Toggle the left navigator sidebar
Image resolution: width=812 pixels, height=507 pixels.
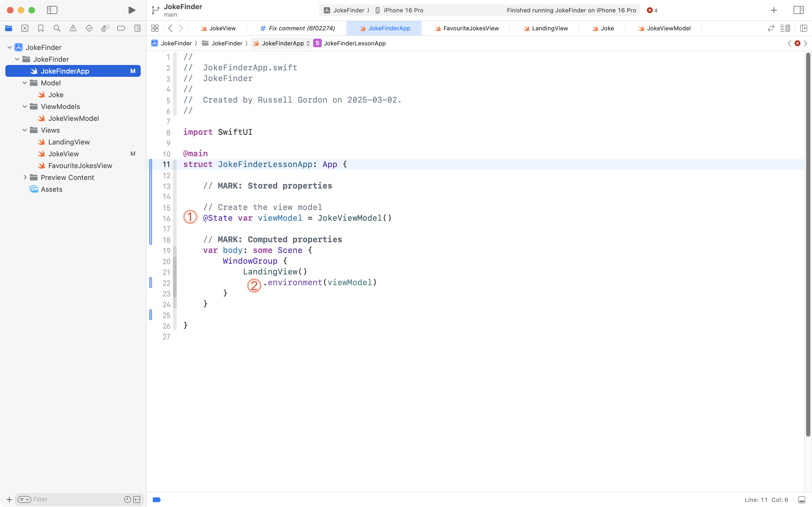pos(52,10)
